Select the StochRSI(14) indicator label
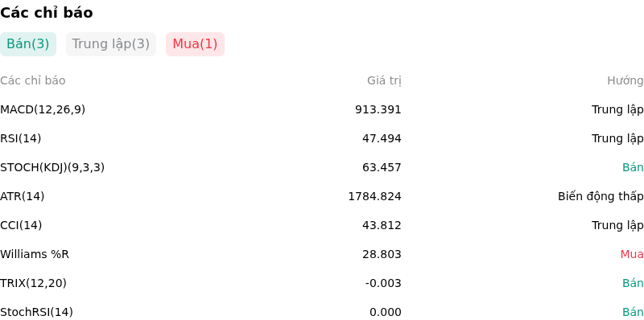Screen dimensions: 644x320 click(36, 312)
